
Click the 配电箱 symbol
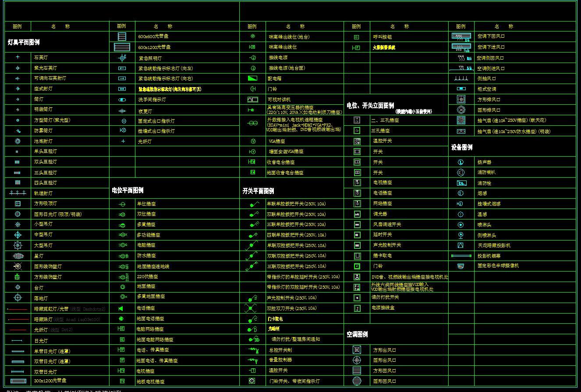(x=252, y=78)
